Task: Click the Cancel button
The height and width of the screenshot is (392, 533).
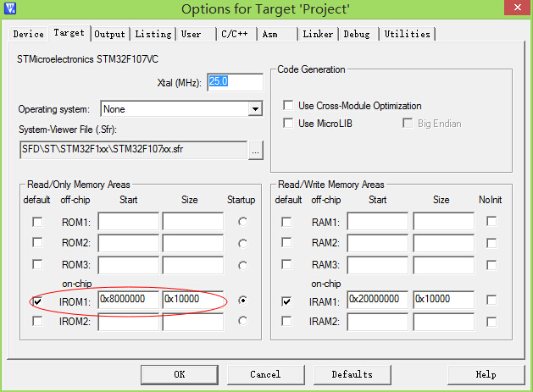Action: (265, 375)
